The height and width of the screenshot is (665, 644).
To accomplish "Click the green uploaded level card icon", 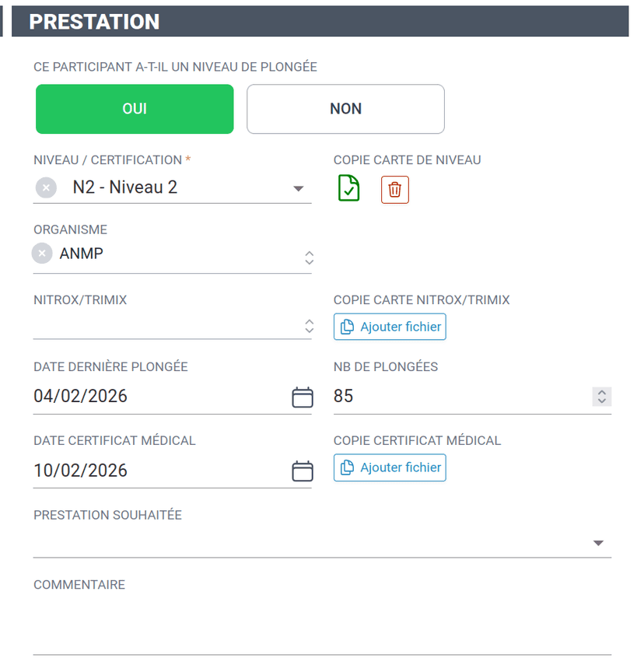I will pos(348,188).
